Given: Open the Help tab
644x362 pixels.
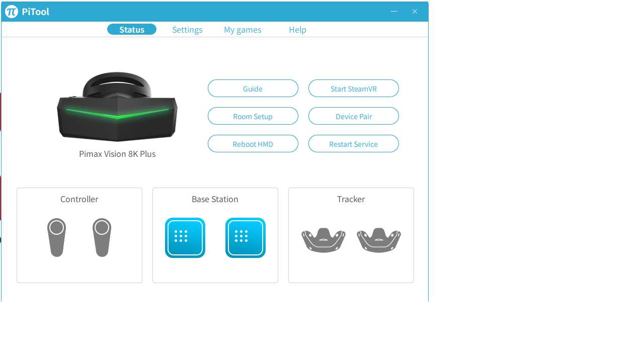Looking at the screenshot, I should [297, 30].
